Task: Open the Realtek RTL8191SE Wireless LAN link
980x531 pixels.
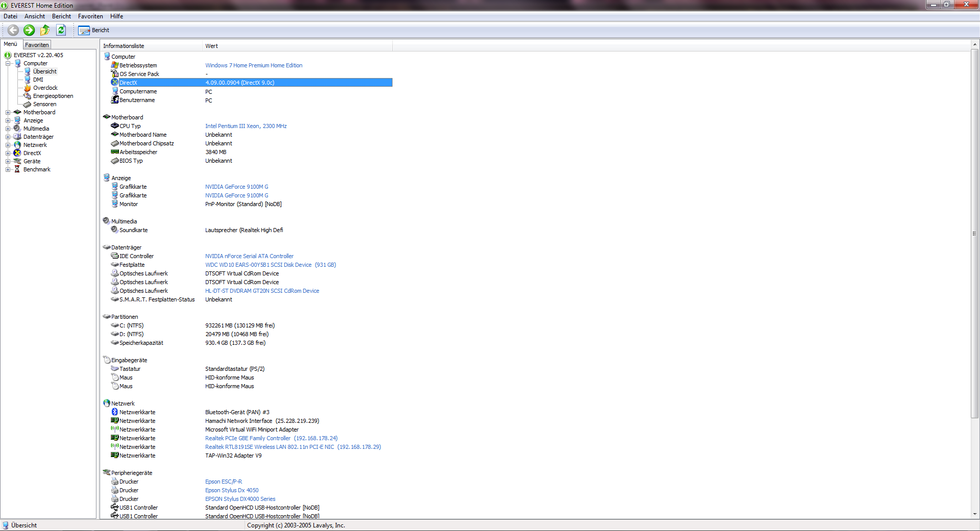Action: pyautogui.click(x=293, y=447)
